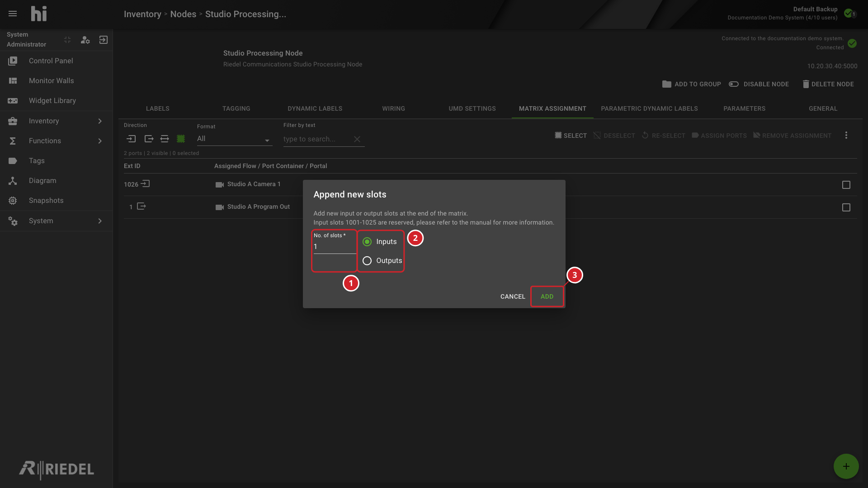Click the SELECT toolbar button
The image size is (868, 488).
(571, 135)
